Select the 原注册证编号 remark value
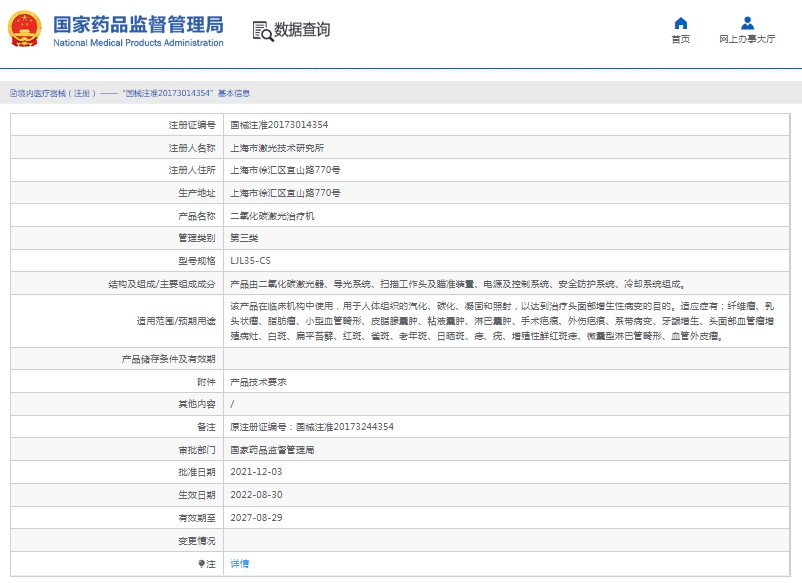The width and height of the screenshot is (802, 583). (x=312, y=427)
